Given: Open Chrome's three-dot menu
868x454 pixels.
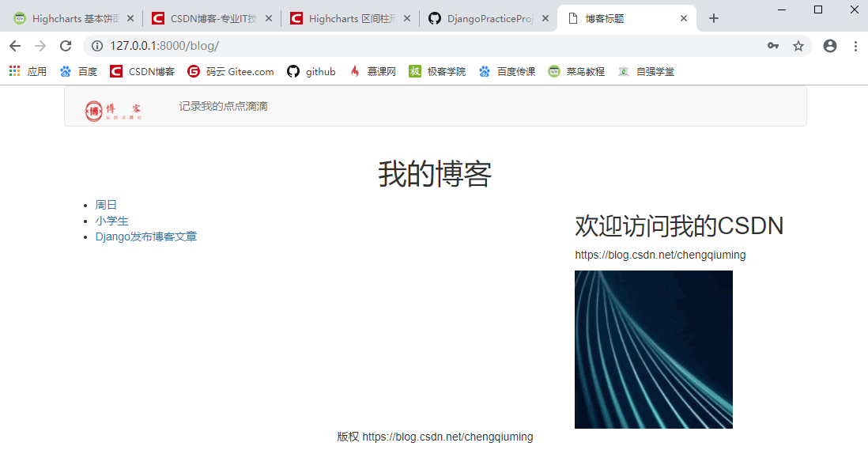Looking at the screenshot, I should pyautogui.click(x=855, y=46).
